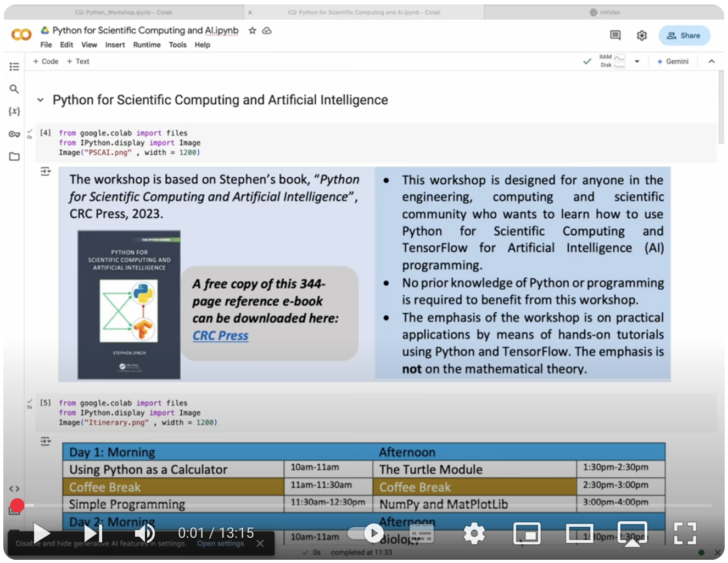Image resolution: width=728 pixels, height=563 pixels.
Task: Play the video with the play button
Action: [x=41, y=533]
